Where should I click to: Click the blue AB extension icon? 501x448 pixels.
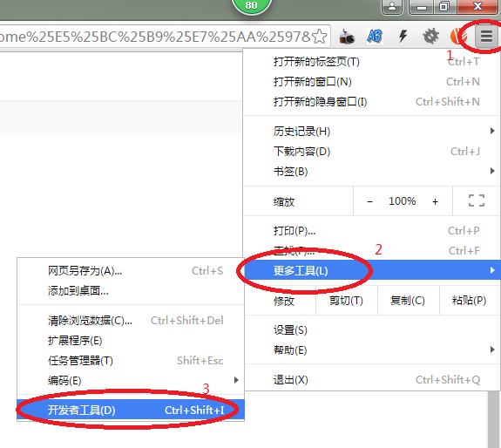[375, 36]
